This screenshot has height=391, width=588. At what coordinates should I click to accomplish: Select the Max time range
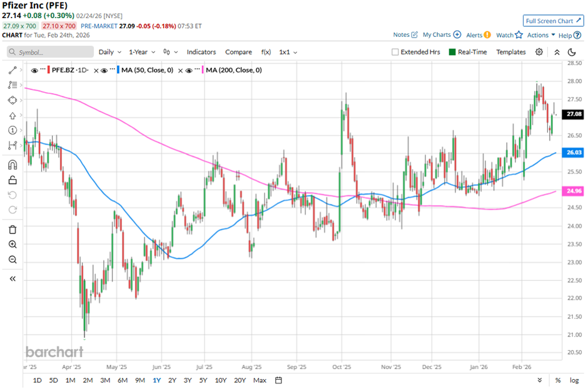260,380
